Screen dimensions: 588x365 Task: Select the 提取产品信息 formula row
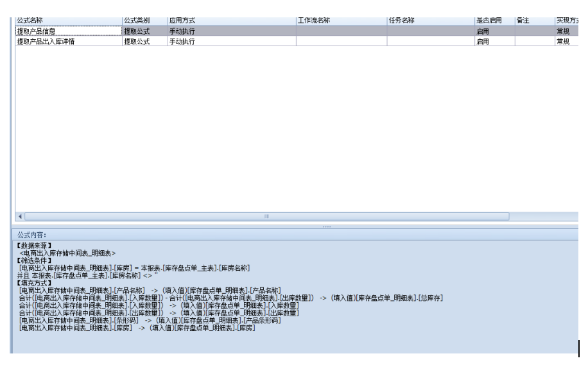38,31
